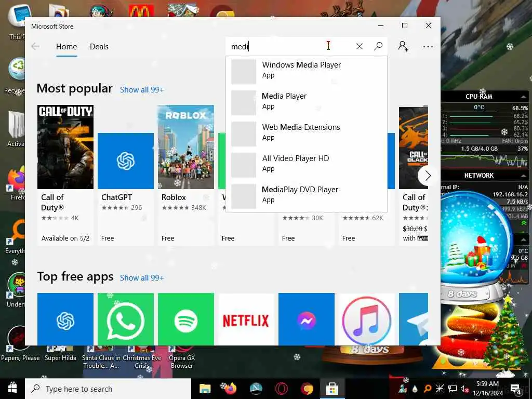Open the Netflix app tile
Viewport: 532px width, 399px height.
(x=246, y=320)
